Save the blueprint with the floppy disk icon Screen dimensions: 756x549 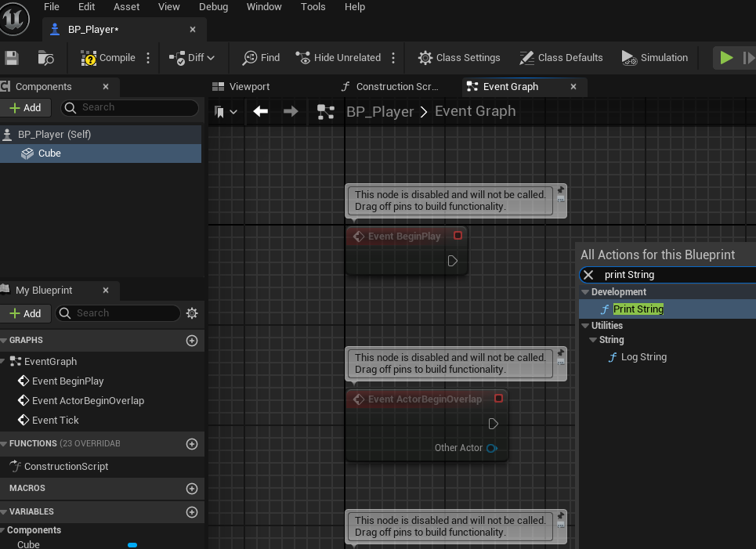tap(12, 58)
